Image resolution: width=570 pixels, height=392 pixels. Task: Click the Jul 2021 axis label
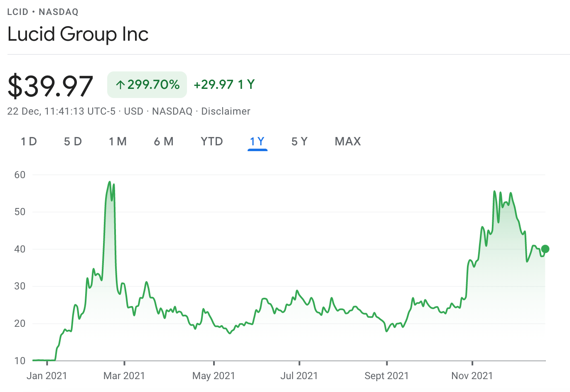pyautogui.click(x=299, y=376)
